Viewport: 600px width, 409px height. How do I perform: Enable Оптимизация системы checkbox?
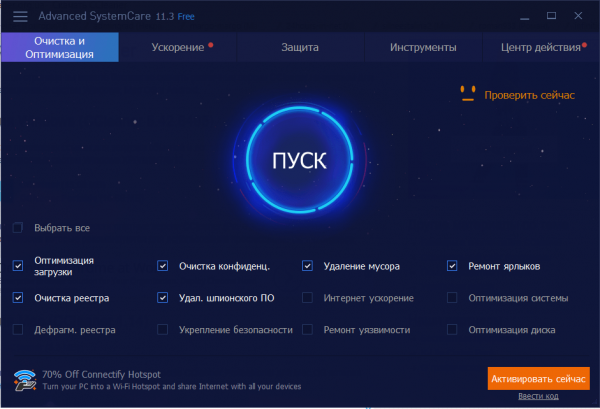tap(452, 298)
